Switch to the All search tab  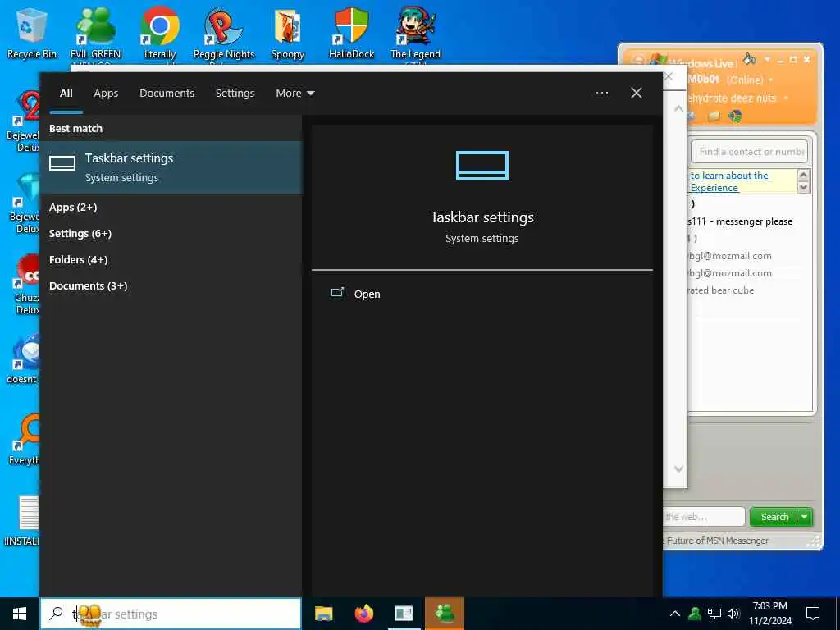66,94
